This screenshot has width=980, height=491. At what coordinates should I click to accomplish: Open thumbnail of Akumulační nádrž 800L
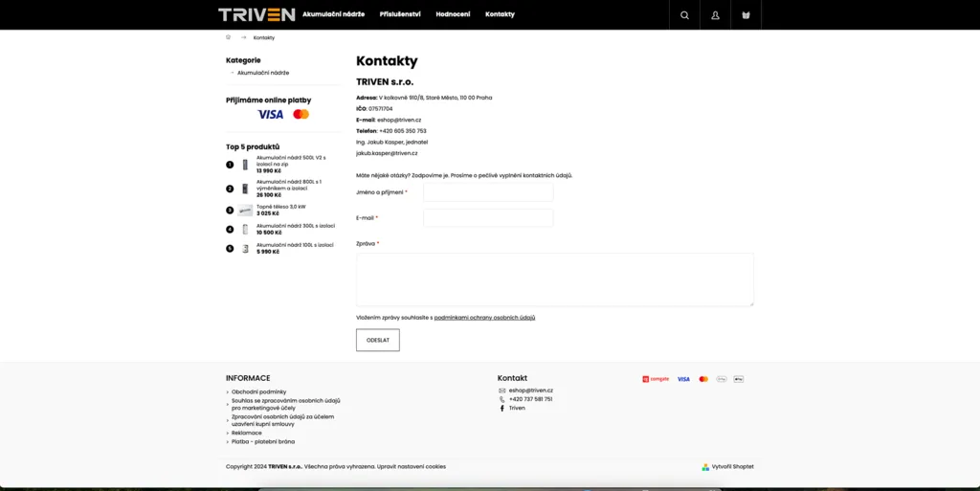pyautogui.click(x=245, y=189)
